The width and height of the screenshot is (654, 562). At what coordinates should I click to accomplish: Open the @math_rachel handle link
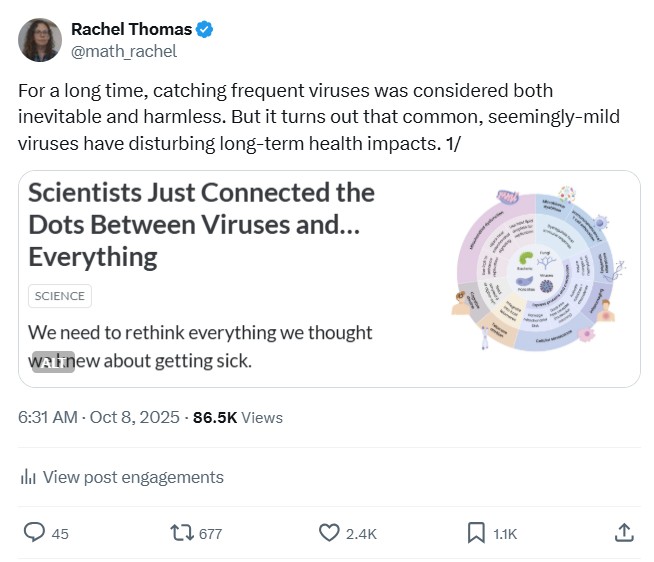tap(123, 51)
